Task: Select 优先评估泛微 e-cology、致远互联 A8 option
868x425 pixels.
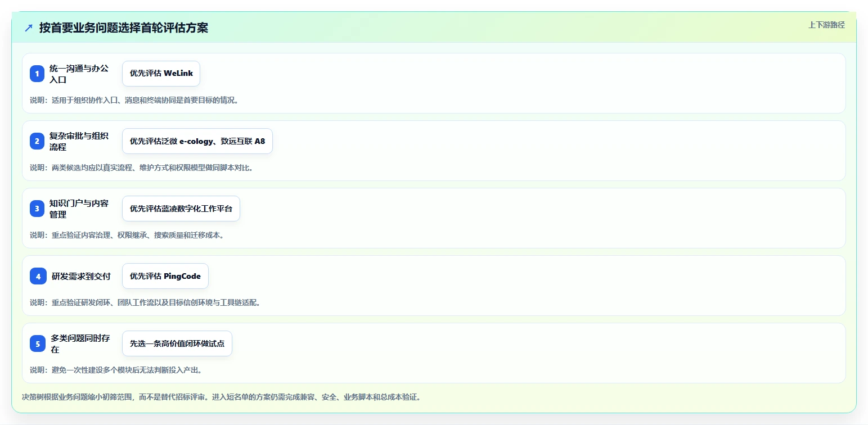Action: (197, 141)
